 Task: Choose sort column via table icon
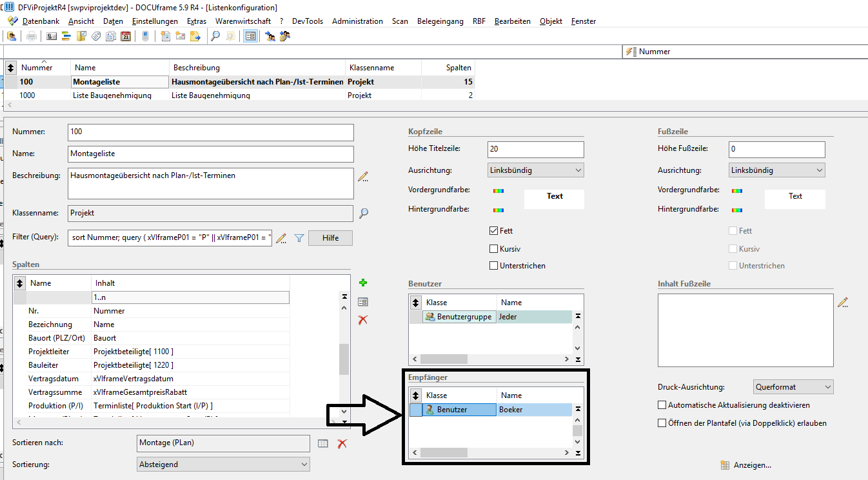click(323, 443)
